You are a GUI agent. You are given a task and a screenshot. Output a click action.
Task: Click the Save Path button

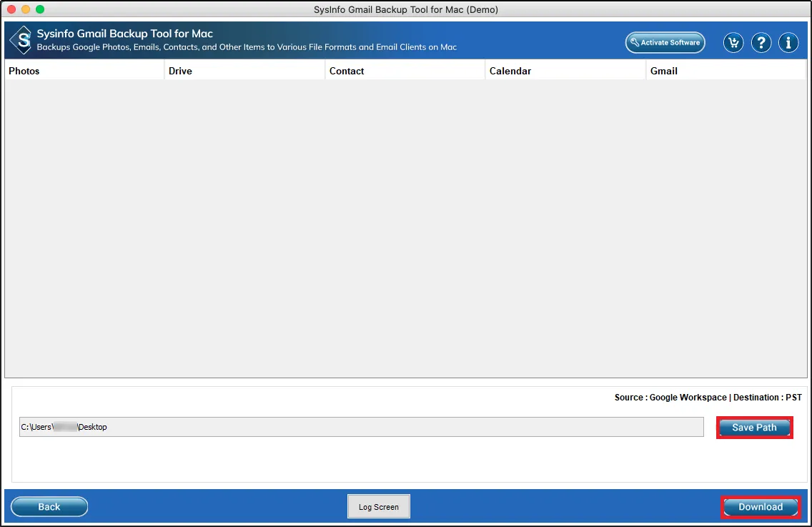click(x=755, y=428)
